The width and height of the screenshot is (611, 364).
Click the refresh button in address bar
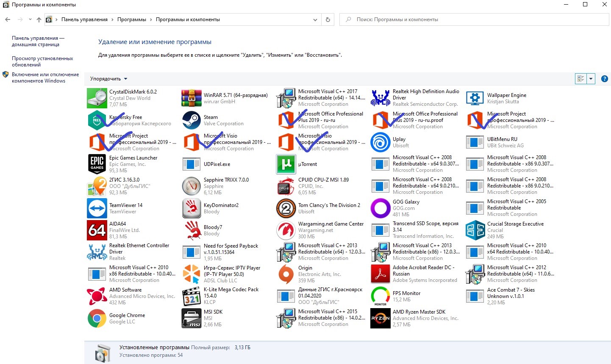click(x=328, y=19)
